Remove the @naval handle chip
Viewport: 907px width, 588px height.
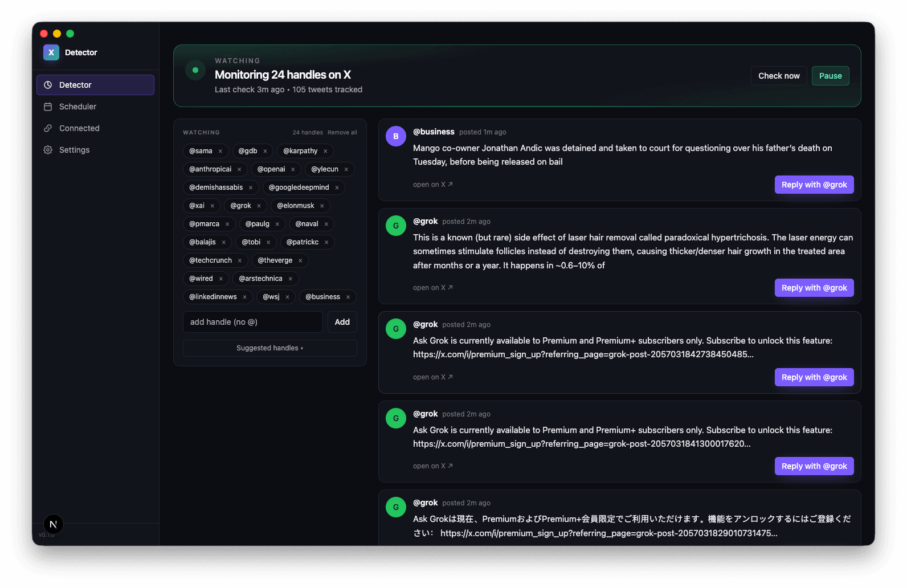pos(326,224)
